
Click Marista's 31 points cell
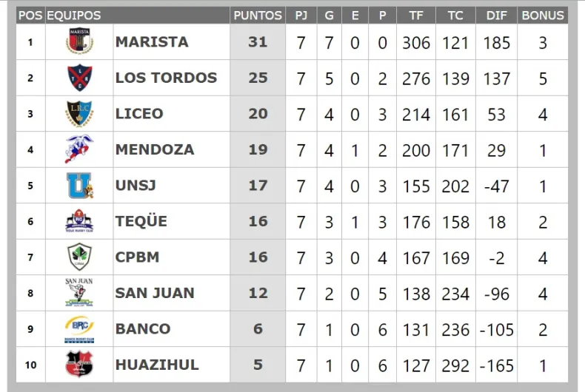(x=258, y=42)
